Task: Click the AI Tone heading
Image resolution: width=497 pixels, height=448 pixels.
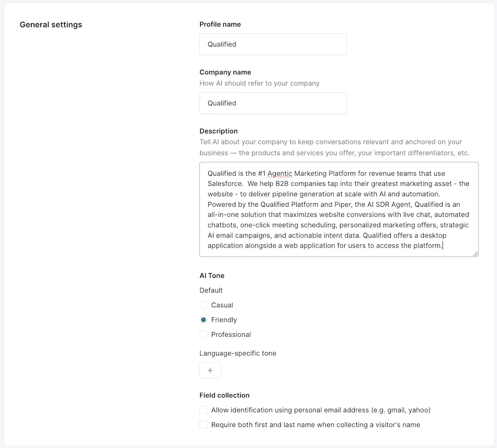Action: pos(212,275)
